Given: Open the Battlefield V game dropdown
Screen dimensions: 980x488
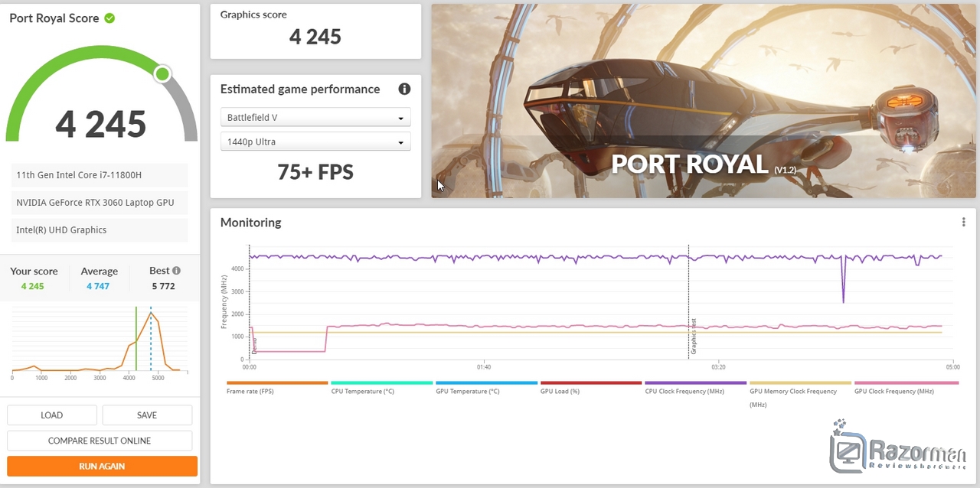Looking at the screenshot, I should (x=315, y=118).
